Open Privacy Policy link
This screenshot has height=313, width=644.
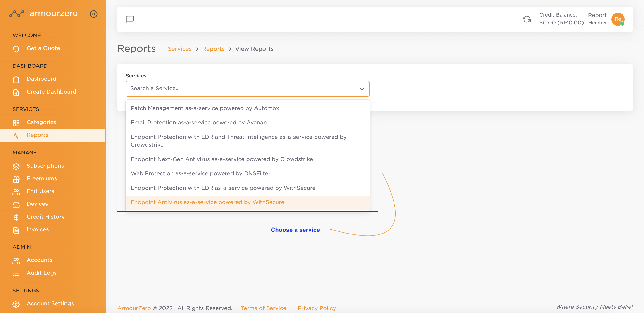[317, 308]
